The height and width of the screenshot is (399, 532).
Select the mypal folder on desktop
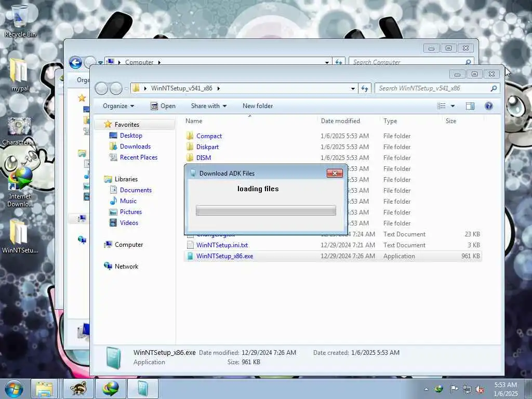20,75
